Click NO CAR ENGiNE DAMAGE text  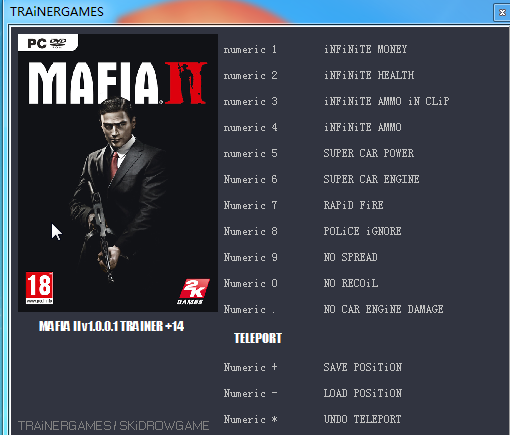383,309
